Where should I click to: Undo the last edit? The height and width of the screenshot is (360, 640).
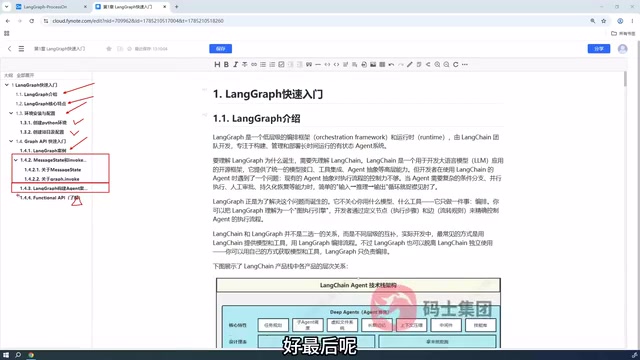(391, 64)
